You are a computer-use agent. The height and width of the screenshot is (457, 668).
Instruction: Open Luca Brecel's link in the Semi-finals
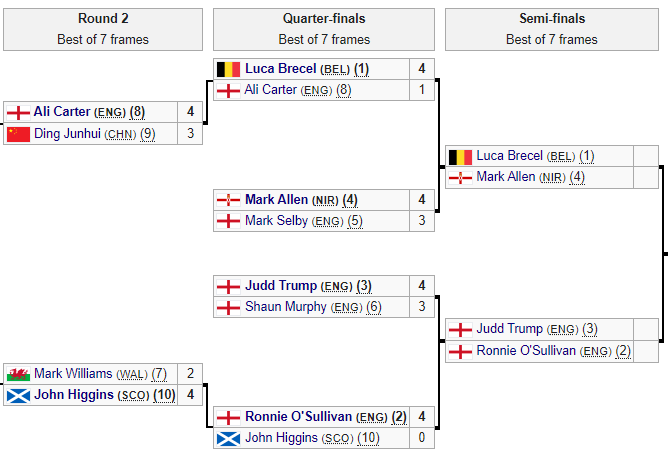510,156
